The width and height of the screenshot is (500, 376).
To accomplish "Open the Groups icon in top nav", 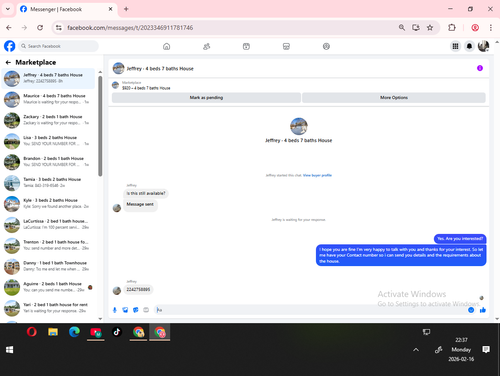I will (326, 46).
